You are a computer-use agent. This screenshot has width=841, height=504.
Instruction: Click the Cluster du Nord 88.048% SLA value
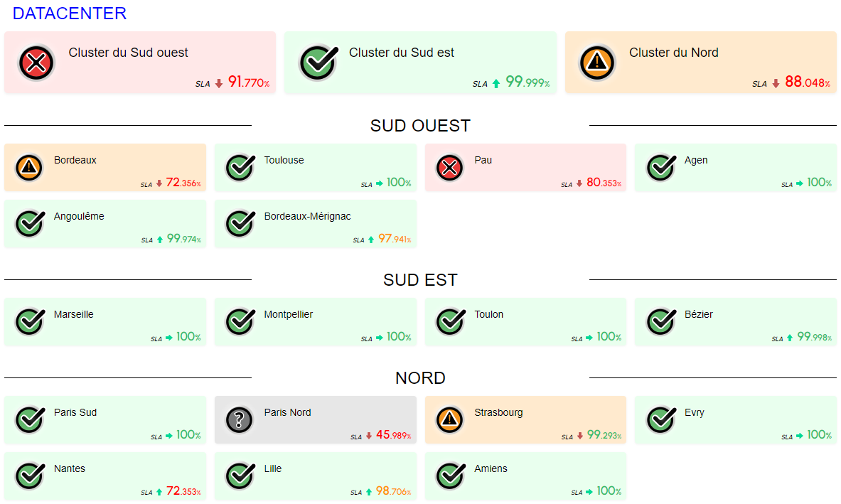pyautogui.click(x=807, y=82)
